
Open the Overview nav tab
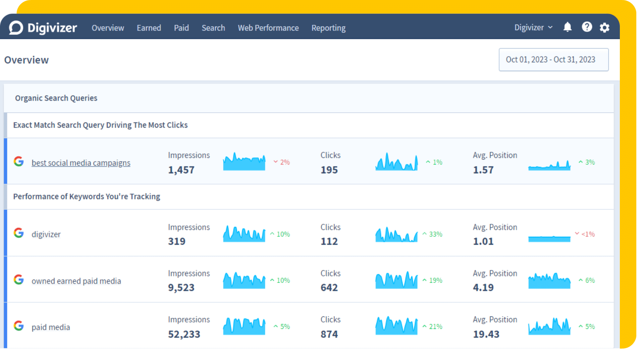pyautogui.click(x=108, y=28)
